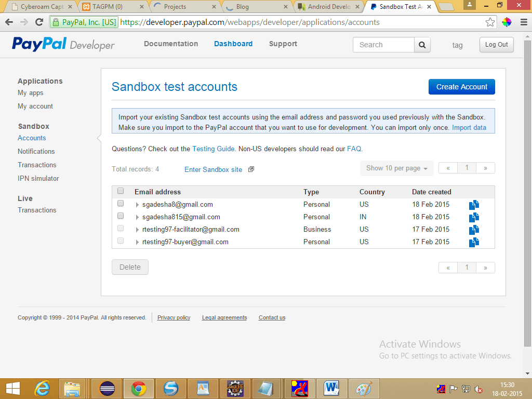The width and height of the screenshot is (532, 399).
Task: Open the Windows Start button
Action: (x=13, y=389)
